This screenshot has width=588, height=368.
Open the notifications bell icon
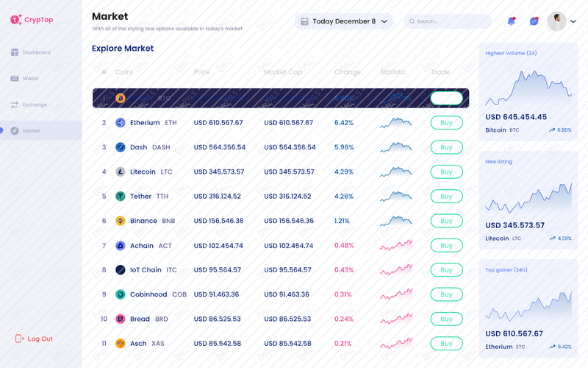511,21
